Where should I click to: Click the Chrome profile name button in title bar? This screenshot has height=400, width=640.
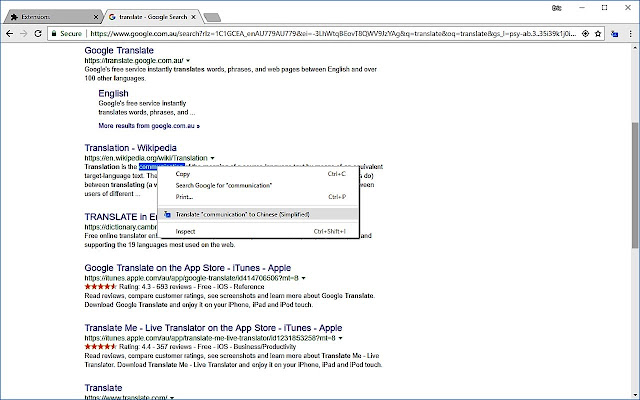pos(557,8)
